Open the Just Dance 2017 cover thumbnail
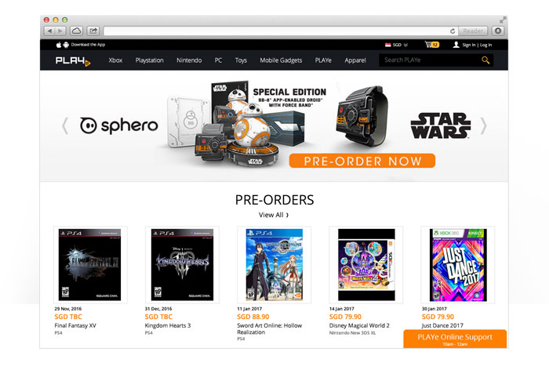Viewport: 549px width, 392px height. (458, 265)
